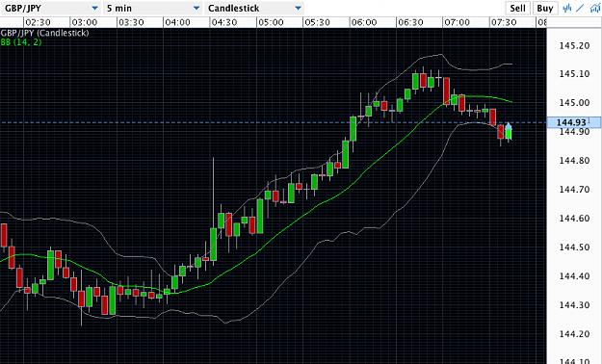Screen dimensions: 602x364
Task: Select the bar chart indicator icon
Action: point(567,8)
